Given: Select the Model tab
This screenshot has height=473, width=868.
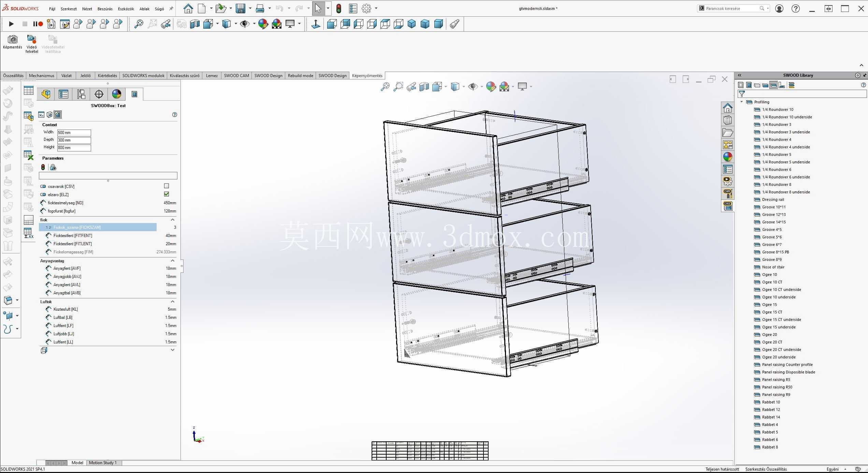Looking at the screenshot, I should (77, 463).
